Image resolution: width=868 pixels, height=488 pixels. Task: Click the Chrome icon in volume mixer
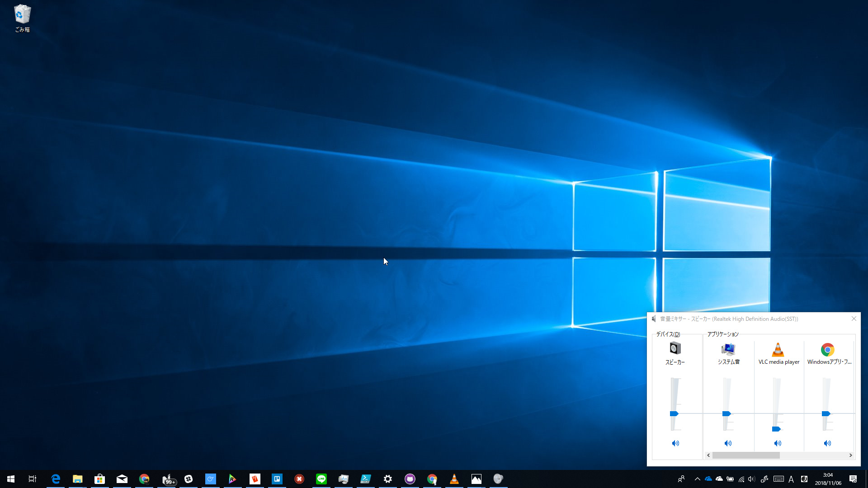tap(827, 349)
